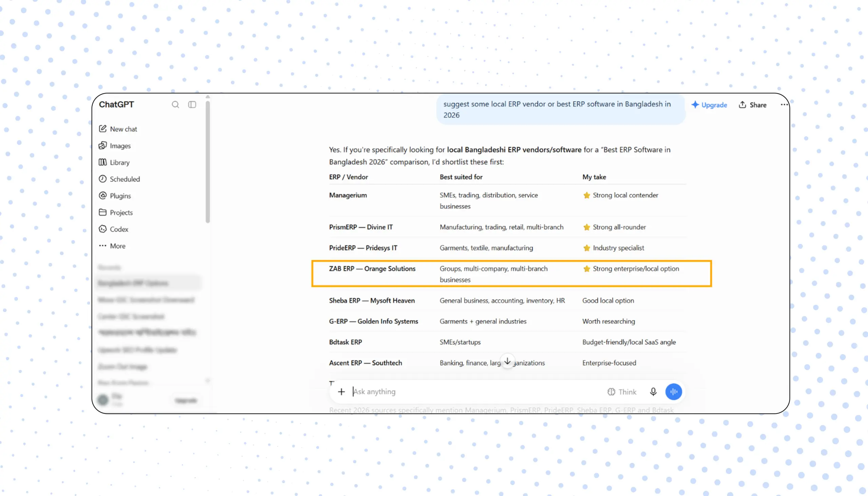Click "PrismERP — Divine IT" cell
Viewport: 868px width, 496px height.
(361, 227)
